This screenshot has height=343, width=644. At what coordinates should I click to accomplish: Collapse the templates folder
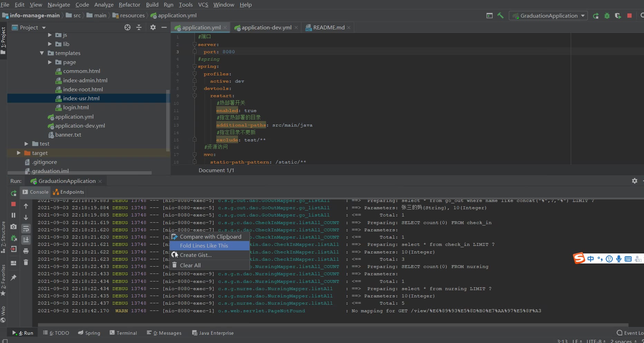click(42, 53)
